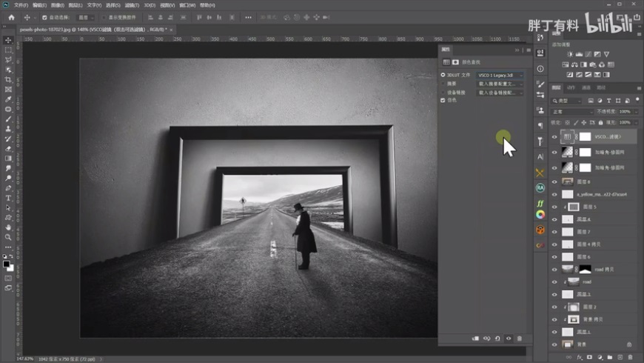Image resolution: width=644 pixels, height=363 pixels.
Task: Select the Move tool in the toolbar
Action: [8, 40]
